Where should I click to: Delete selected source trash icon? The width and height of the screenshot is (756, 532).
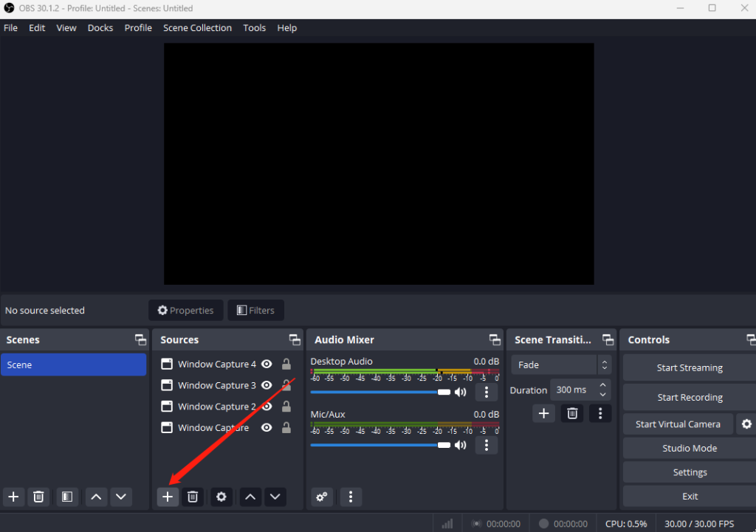pyautogui.click(x=193, y=497)
